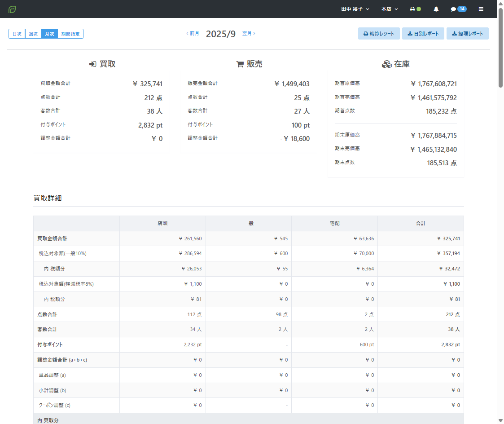
Task: Switch to the 週次 weekly view
Action: pos(33,34)
